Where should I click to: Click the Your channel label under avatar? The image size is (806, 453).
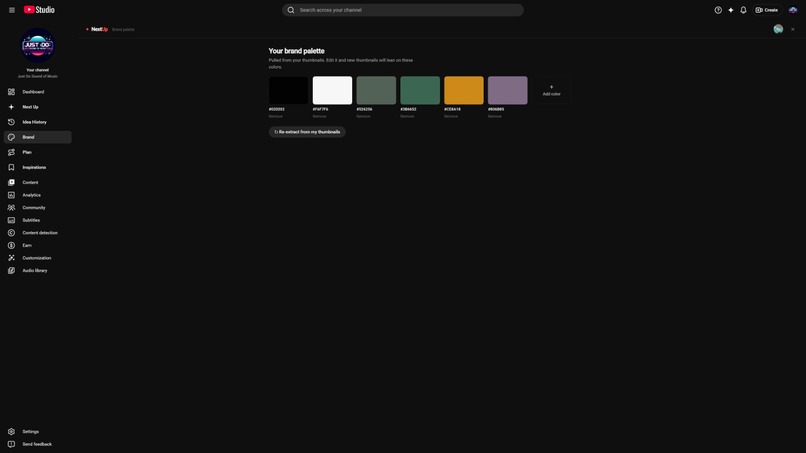38,70
